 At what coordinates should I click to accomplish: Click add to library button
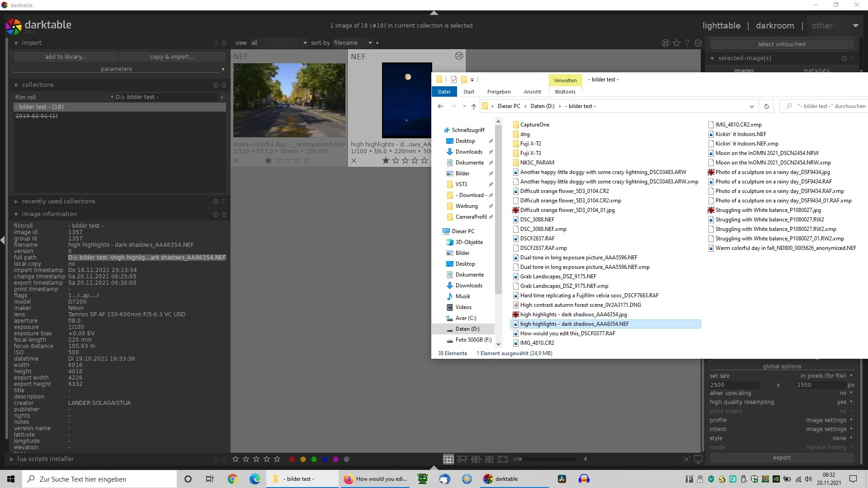[x=66, y=57]
